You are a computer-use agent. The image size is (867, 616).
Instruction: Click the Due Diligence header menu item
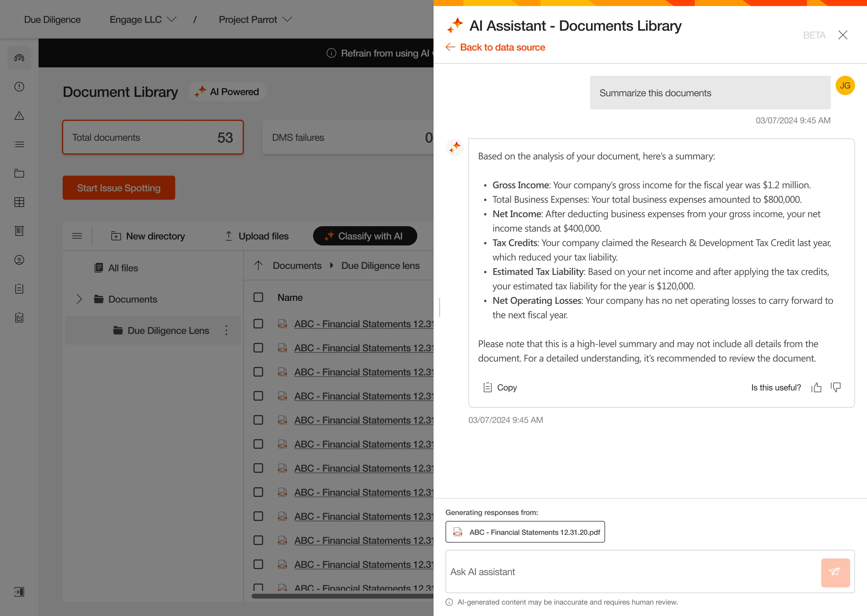[x=52, y=20]
